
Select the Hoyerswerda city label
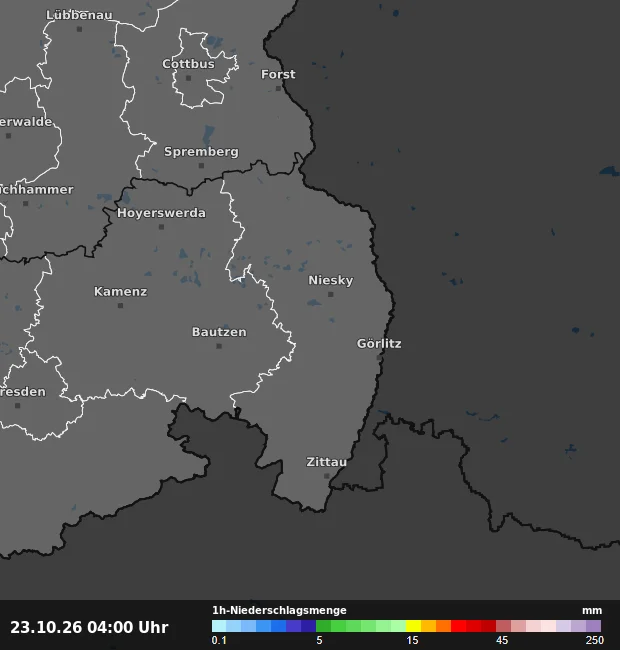[x=161, y=213]
